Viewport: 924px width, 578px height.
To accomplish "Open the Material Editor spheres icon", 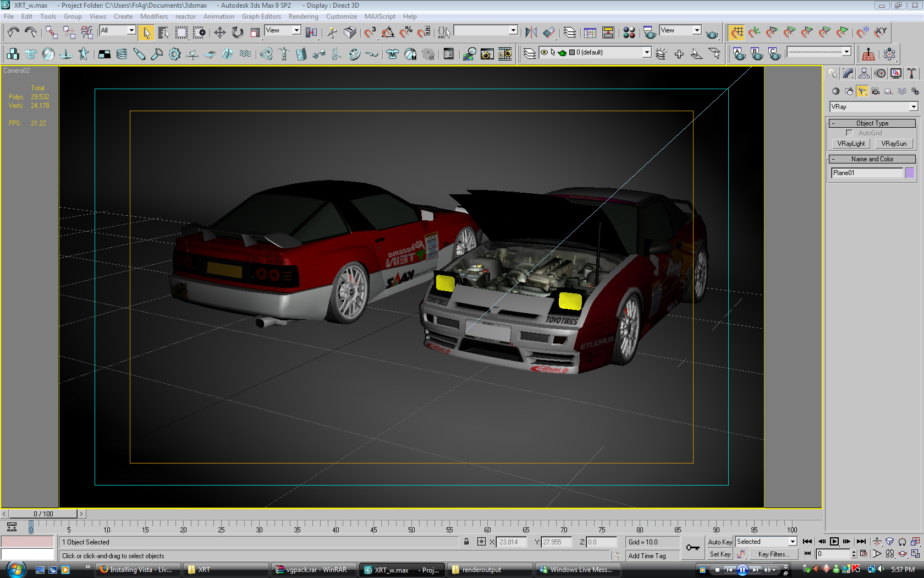I will (629, 32).
